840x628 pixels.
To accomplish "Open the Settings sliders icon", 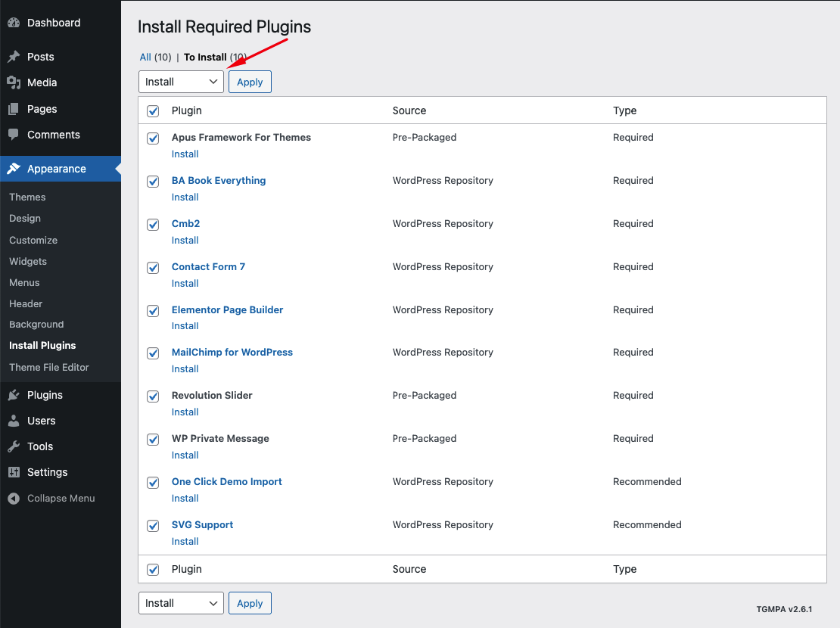I will coord(14,472).
